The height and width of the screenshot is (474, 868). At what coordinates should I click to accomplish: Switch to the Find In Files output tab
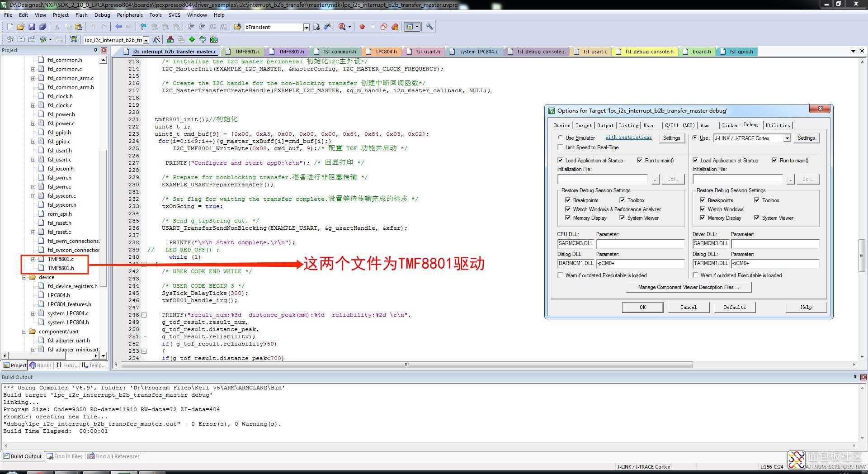click(65, 456)
